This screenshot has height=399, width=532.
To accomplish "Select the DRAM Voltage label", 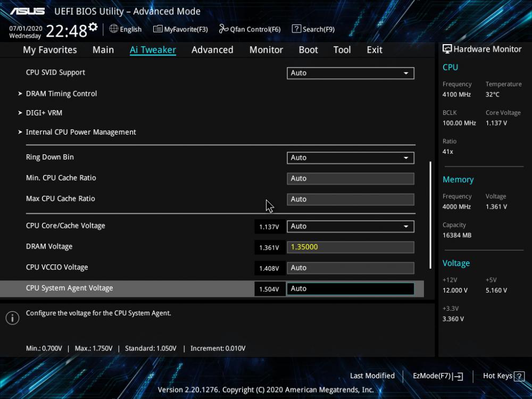I will point(49,246).
